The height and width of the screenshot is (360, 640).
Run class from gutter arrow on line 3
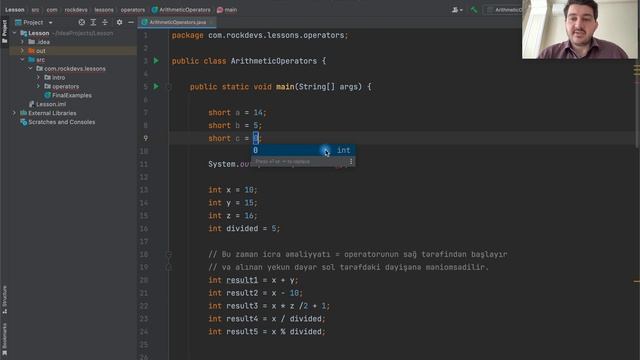tap(156, 61)
